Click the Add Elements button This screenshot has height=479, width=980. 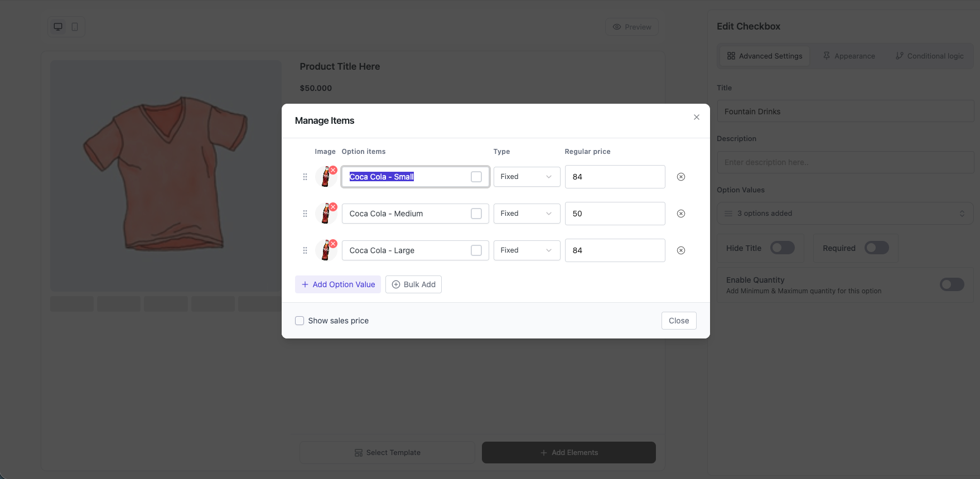tap(569, 453)
